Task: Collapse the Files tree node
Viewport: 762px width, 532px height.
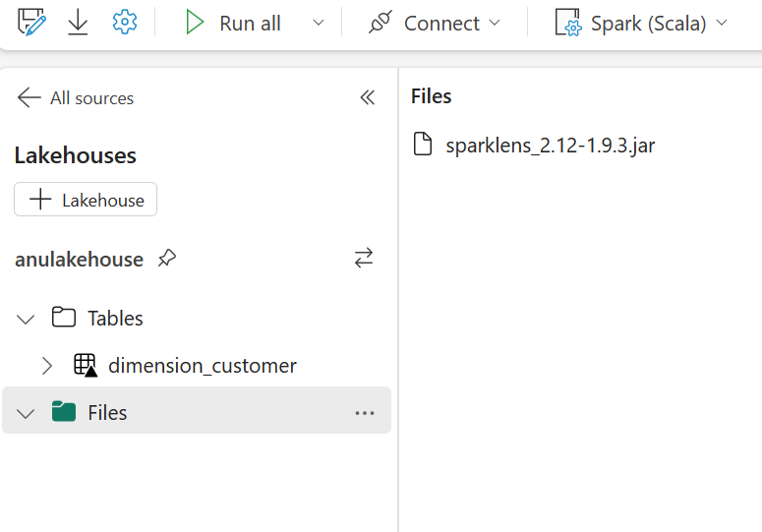Action: click(26, 413)
